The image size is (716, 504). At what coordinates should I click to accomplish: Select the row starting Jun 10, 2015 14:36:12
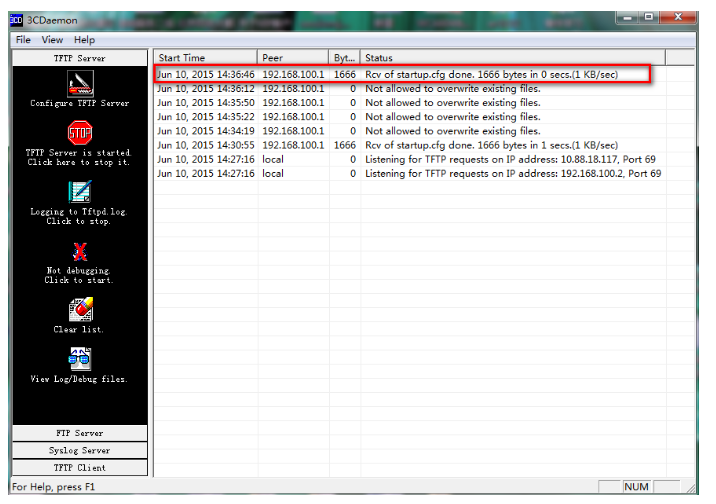[x=410, y=89]
